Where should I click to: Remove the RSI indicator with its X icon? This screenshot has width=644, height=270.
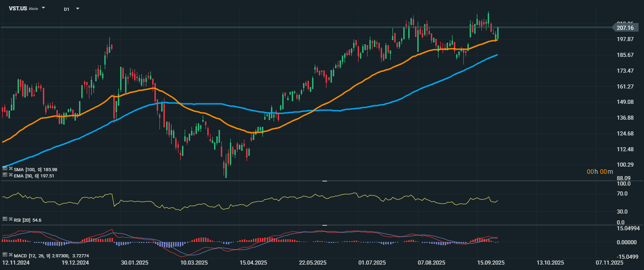point(11,219)
